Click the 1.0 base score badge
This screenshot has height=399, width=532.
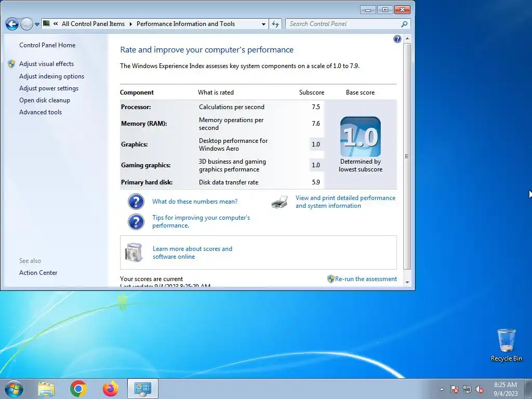point(361,137)
